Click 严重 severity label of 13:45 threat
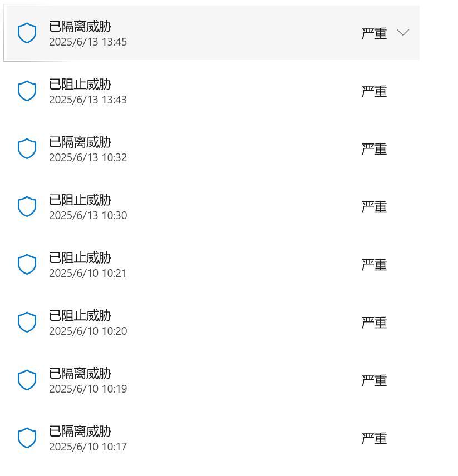The height and width of the screenshot is (476, 458). (x=374, y=33)
